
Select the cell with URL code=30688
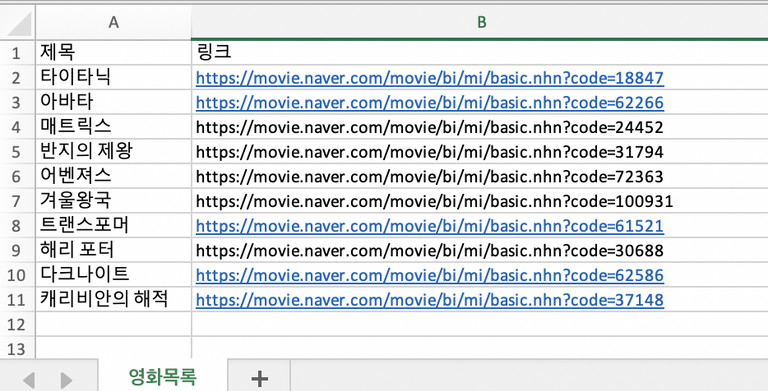pos(480,250)
